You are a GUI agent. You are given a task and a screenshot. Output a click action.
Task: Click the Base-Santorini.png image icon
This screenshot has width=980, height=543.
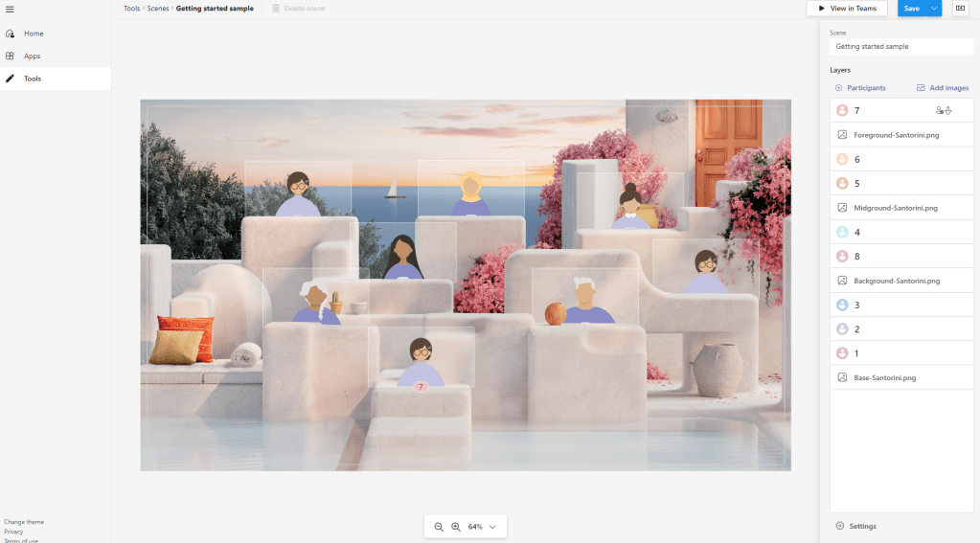pyautogui.click(x=842, y=377)
